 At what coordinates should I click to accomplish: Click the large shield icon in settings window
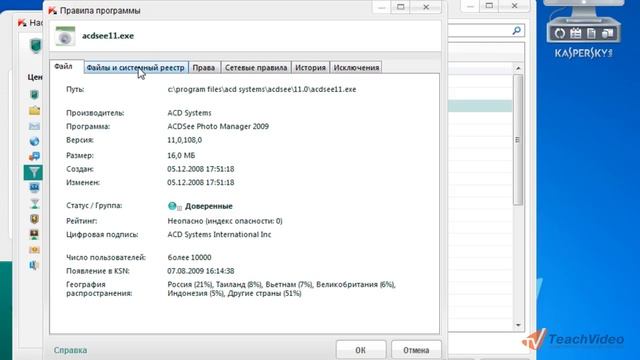[x=36, y=46]
